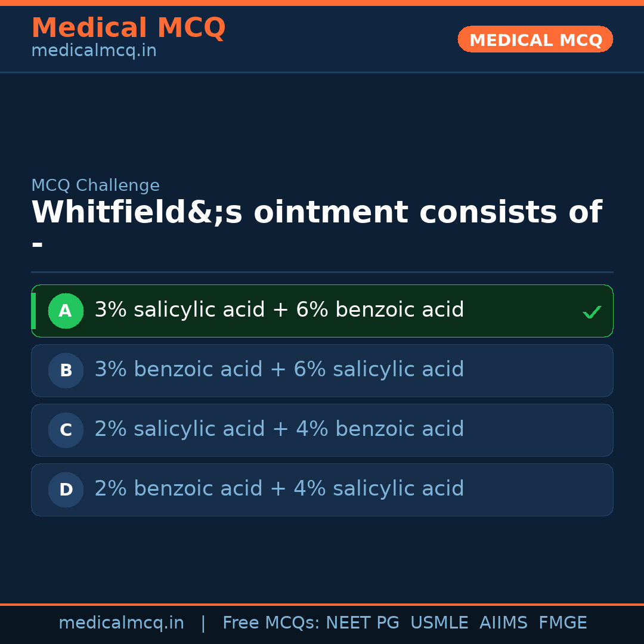The image size is (644, 644).
Task: Click the green checkmark on option A
Action: click(592, 312)
